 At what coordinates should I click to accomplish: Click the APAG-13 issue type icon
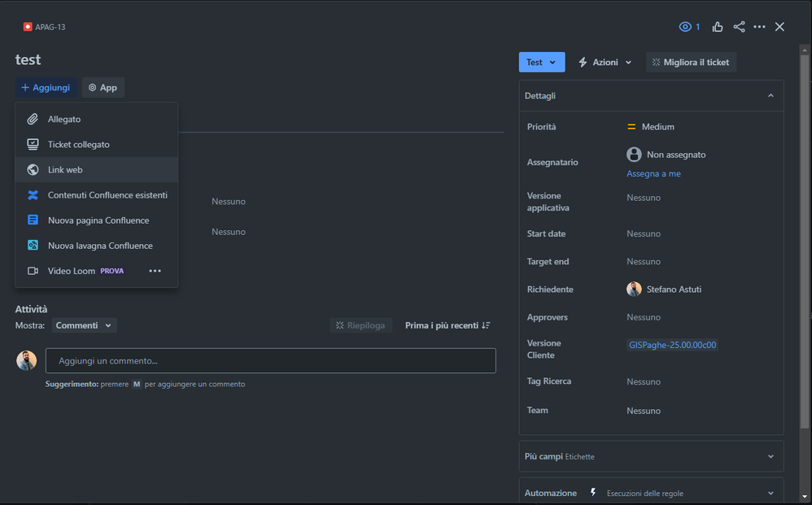27,26
